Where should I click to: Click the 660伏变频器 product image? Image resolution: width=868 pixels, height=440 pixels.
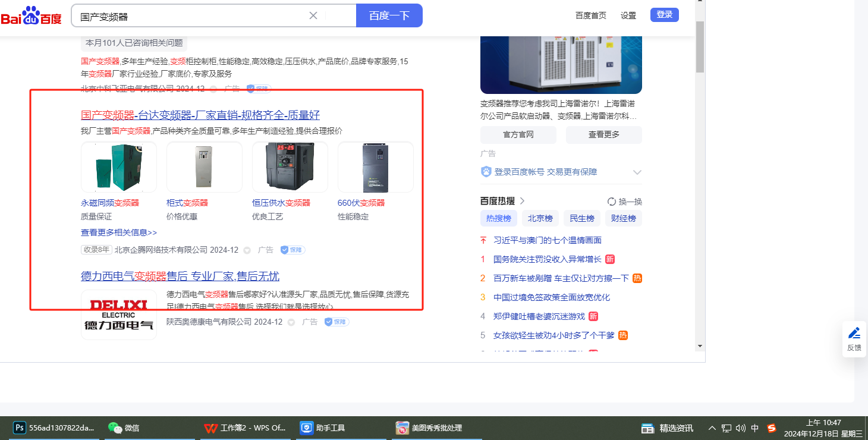coord(376,167)
